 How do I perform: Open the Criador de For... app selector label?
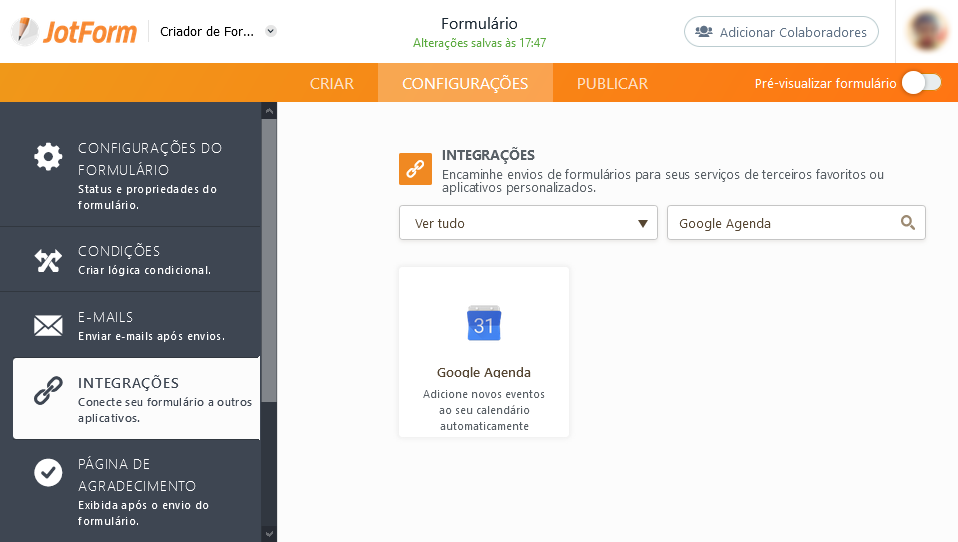coord(207,31)
